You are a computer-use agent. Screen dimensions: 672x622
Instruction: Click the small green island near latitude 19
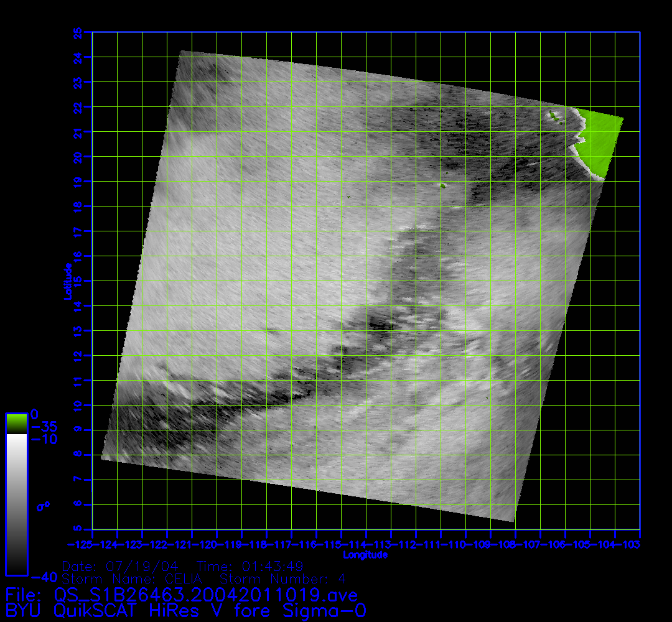442,185
